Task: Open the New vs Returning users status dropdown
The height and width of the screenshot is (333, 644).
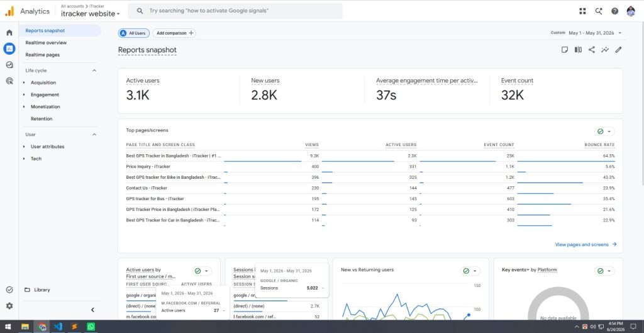Action: [x=470, y=271]
